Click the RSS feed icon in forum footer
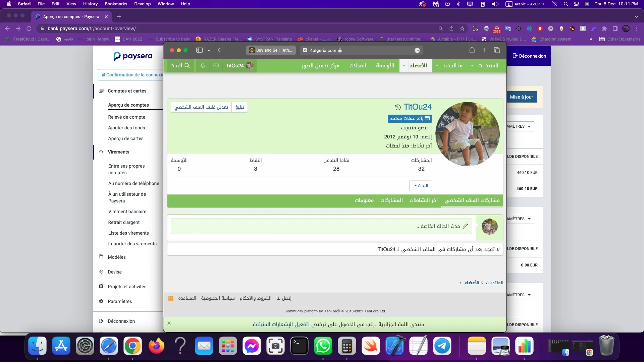This screenshot has width=644, height=362. pyautogui.click(x=171, y=298)
